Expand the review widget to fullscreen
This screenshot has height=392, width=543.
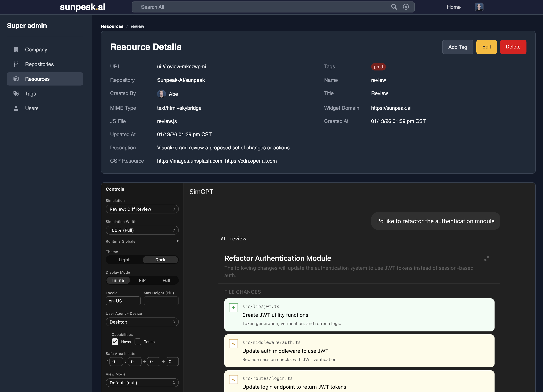[486, 258]
